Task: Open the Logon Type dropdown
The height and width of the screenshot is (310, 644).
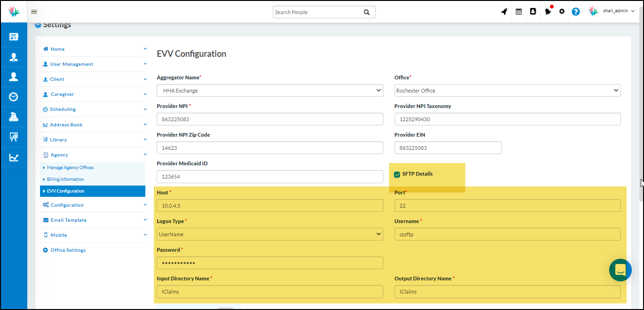Action: 270,234
